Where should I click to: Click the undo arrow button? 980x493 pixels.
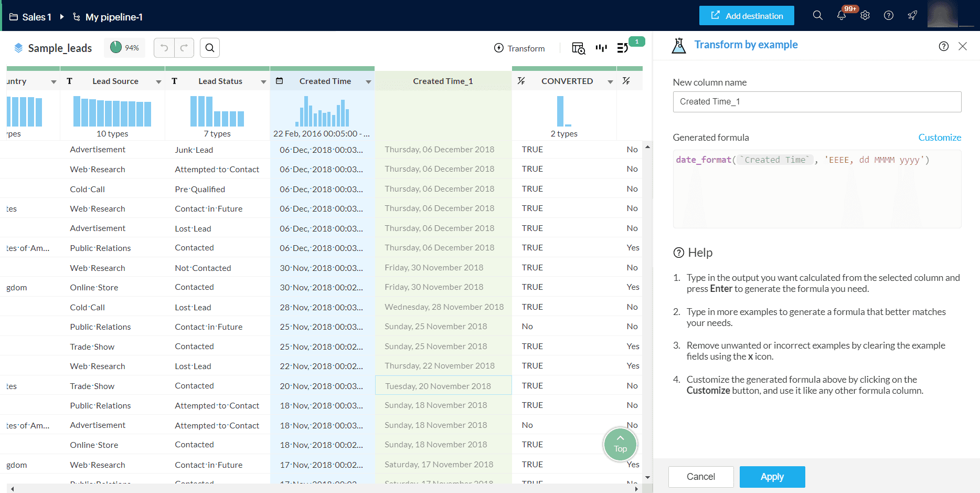(164, 48)
